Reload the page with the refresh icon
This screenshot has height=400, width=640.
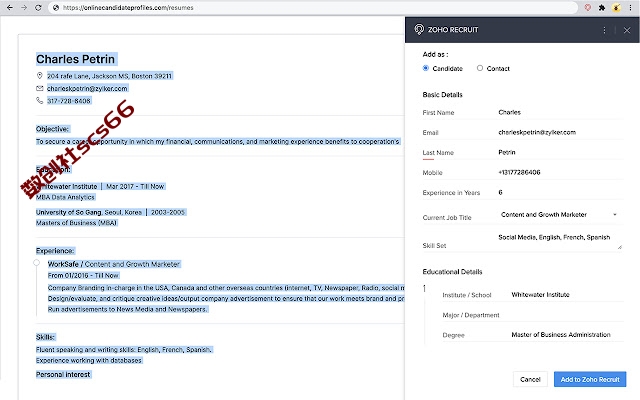pos(38,7)
